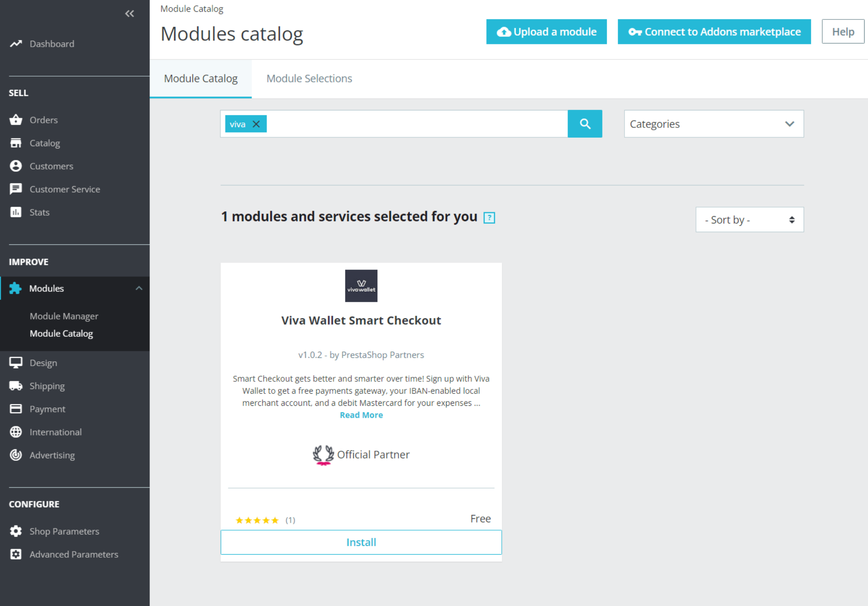This screenshot has width=868, height=606.
Task: Click Connect to Addons marketplace button
Action: pyautogui.click(x=714, y=32)
